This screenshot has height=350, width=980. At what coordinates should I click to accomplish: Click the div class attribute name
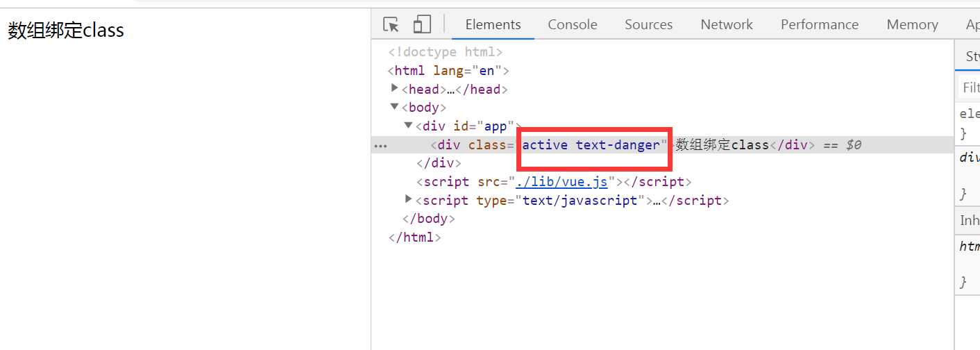(x=487, y=145)
